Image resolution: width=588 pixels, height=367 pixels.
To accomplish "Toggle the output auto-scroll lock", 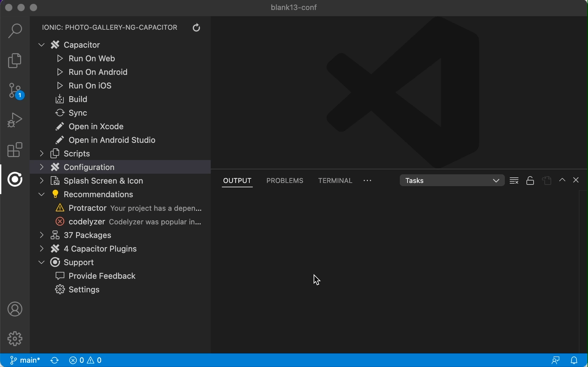I will pos(530,181).
